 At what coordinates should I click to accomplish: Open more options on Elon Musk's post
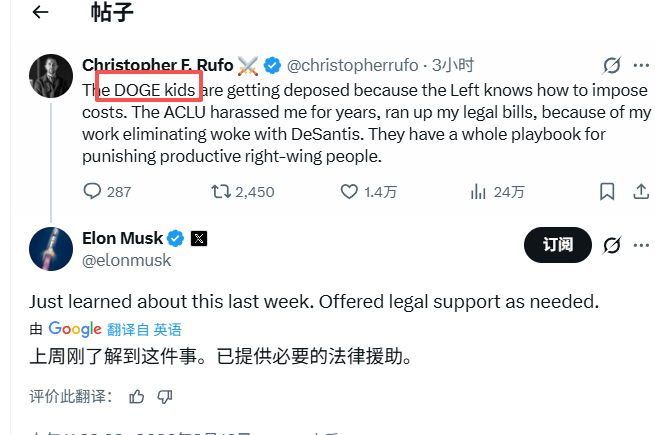tap(640, 244)
